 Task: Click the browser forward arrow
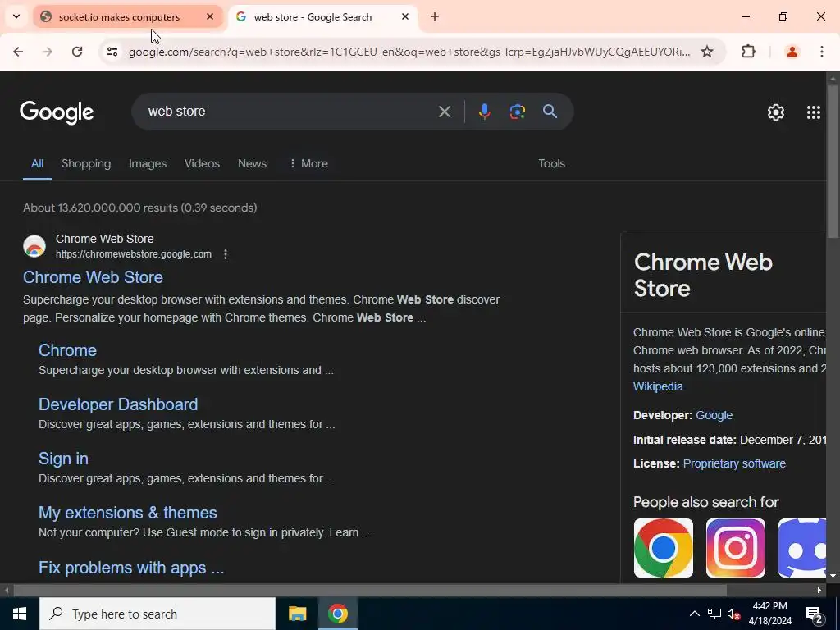tap(48, 52)
